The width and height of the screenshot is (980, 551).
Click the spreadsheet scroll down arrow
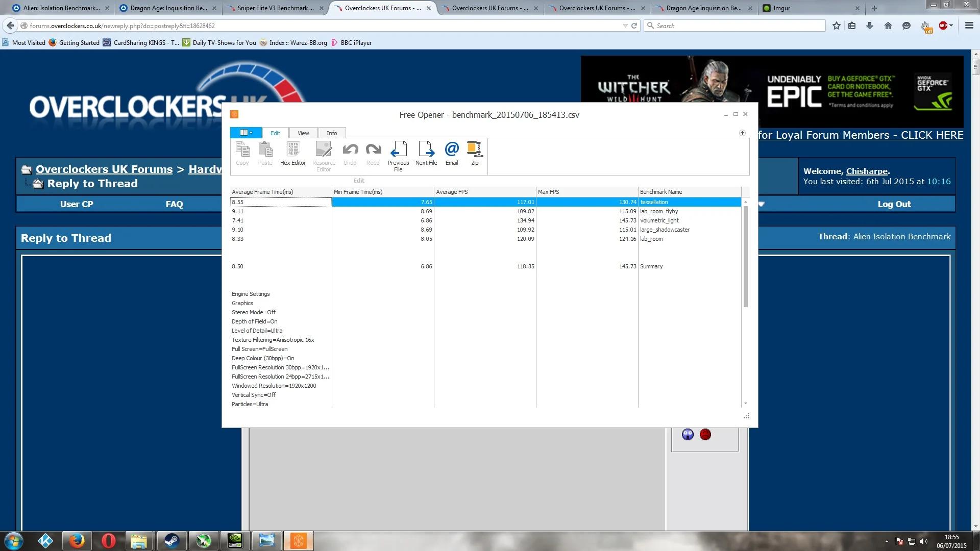pyautogui.click(x=746, y=404)
